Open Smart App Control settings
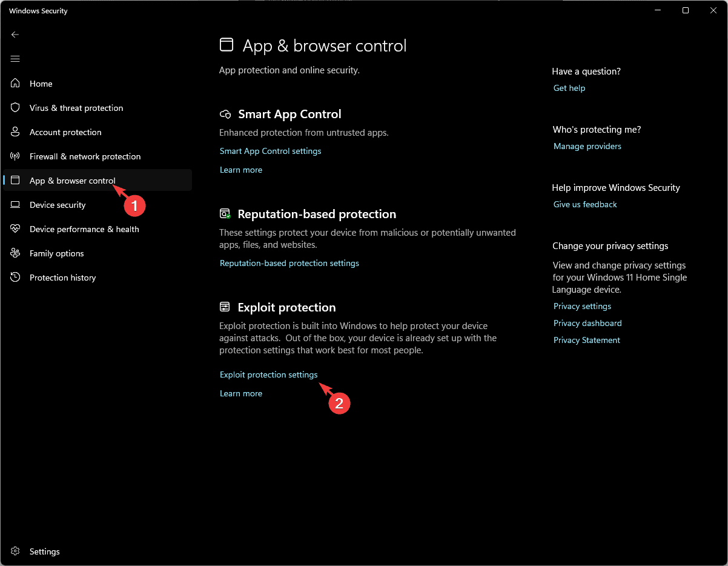 [x=270, y=151]
